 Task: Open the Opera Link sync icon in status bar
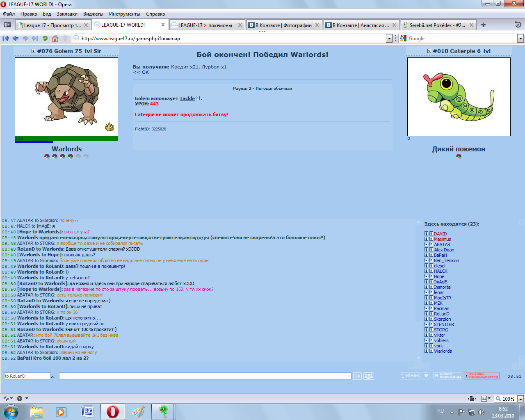tap(6, 398)
